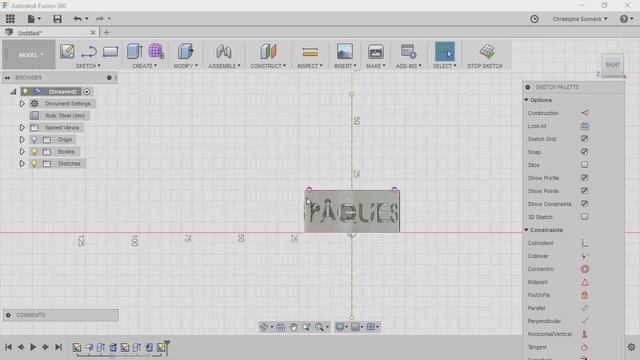Click the RIGHT face of ViewCube
Screen dimensions: 640x360
click(x=612, y=64)
